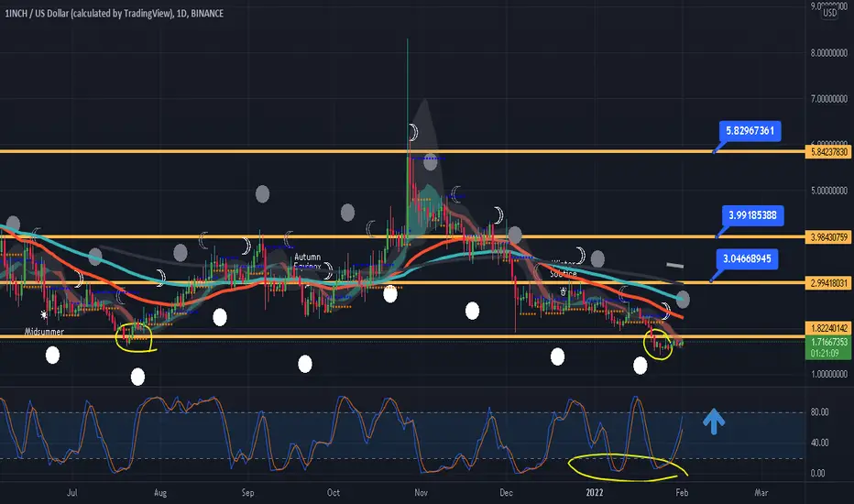Click the green current price label 1.71667353

829,342
